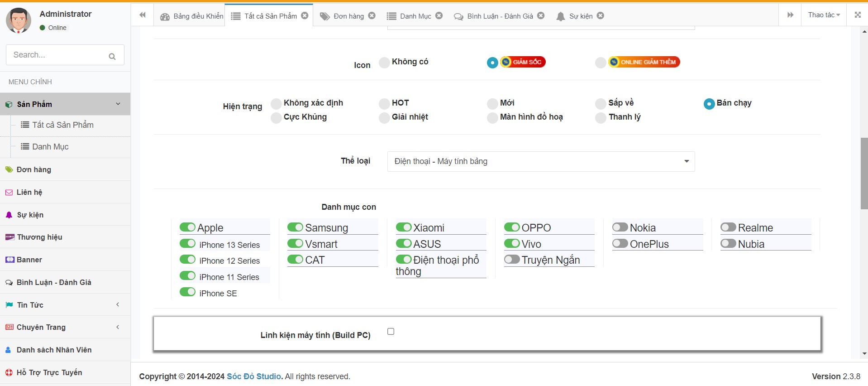Open the Sóc Đỏ Studio link

pos(254,376)
